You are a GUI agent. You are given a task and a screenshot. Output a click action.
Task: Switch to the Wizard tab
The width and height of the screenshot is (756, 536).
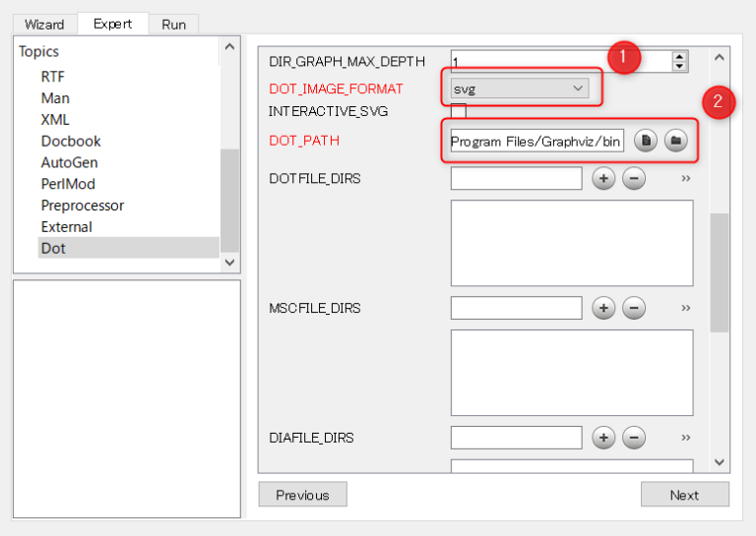coord(44,25)
